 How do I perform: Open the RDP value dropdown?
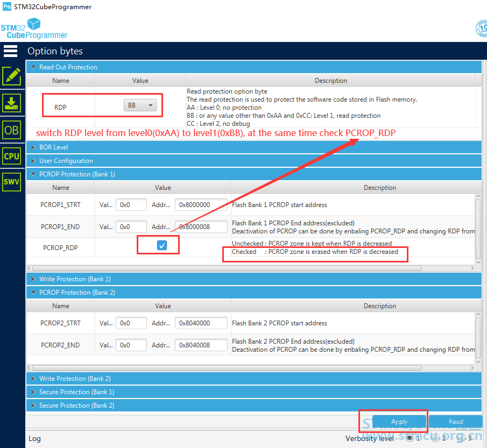(x=140, y=105)
